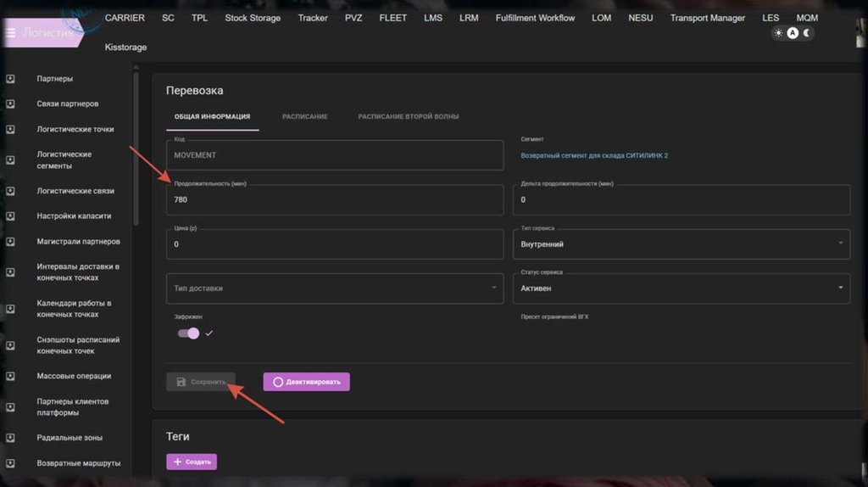Screen dimensions: 868x487
Task: Switch to the Расписание tab
Action: (x=304, y=116)
